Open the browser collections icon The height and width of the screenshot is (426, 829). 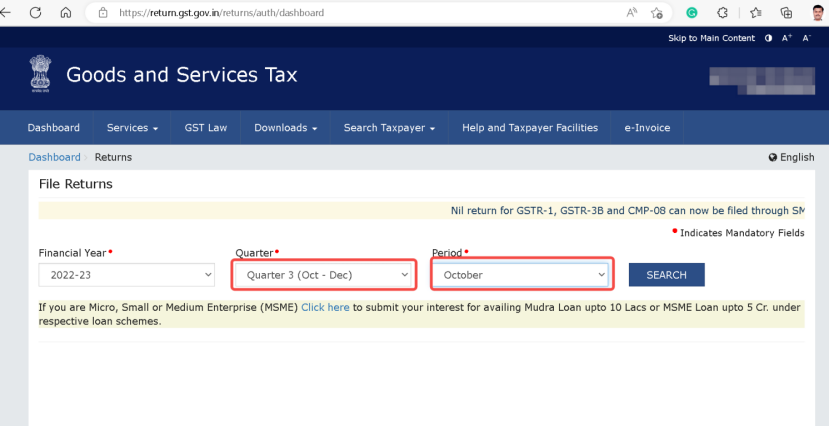(786, 13)
